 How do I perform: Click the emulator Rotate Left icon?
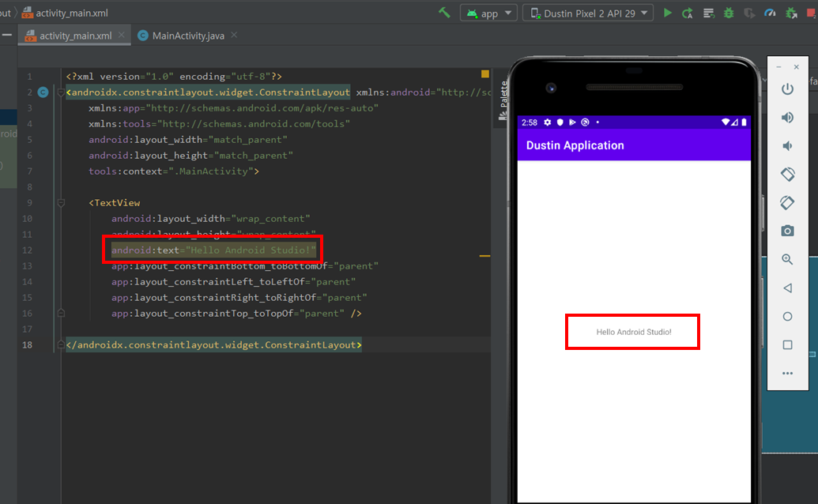[787, 174]
